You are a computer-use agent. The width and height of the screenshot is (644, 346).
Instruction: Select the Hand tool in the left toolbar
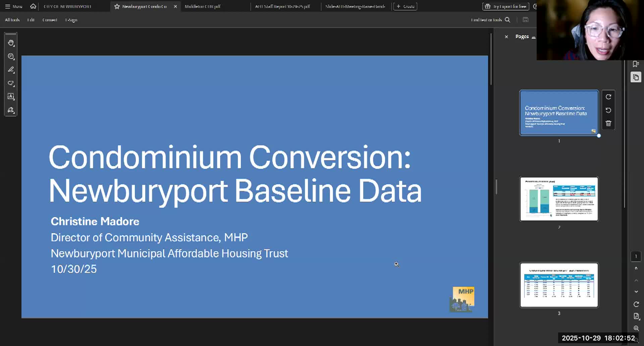click(x=11, y=43)
